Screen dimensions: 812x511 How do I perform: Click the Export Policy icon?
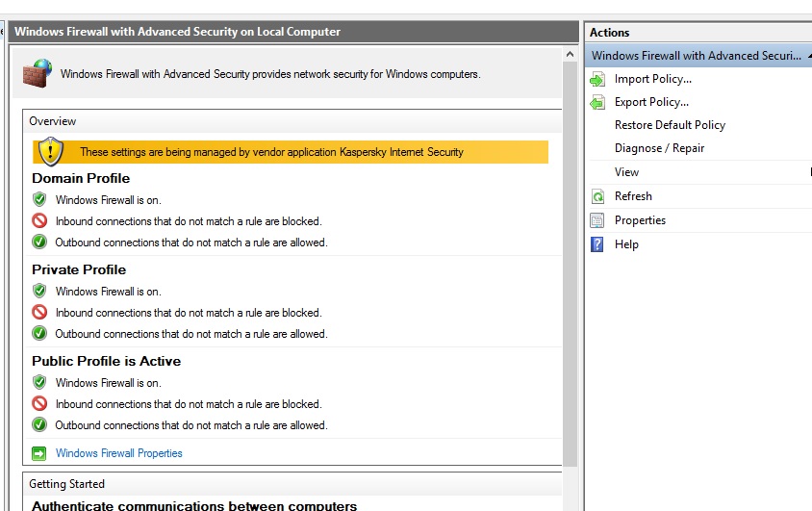pyautogui.click(x=597, y=103)
